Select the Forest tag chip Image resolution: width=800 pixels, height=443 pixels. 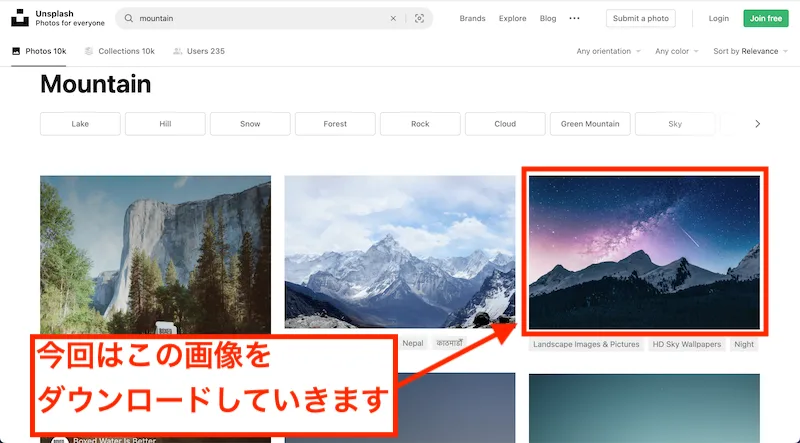pyautogui.click(x=335, y=124)
